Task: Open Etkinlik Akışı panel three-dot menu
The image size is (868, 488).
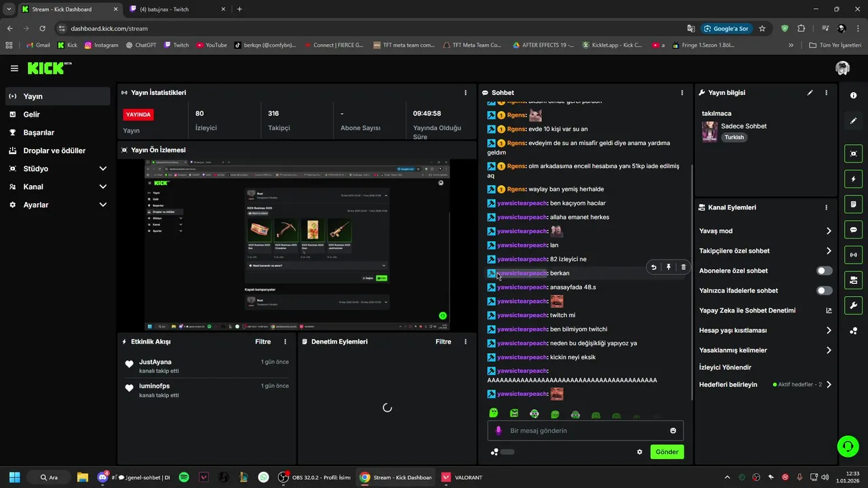Action: coord(285,342)
